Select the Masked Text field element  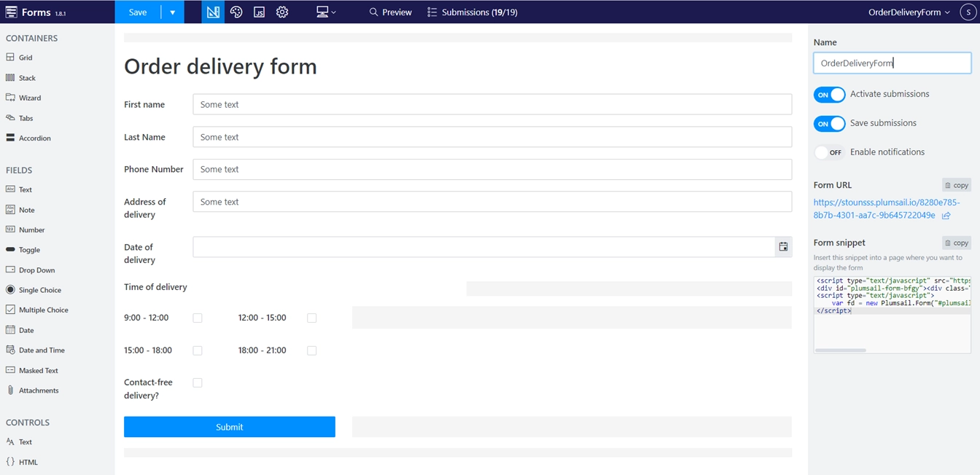pyautogui.click(x=32, y=371)
